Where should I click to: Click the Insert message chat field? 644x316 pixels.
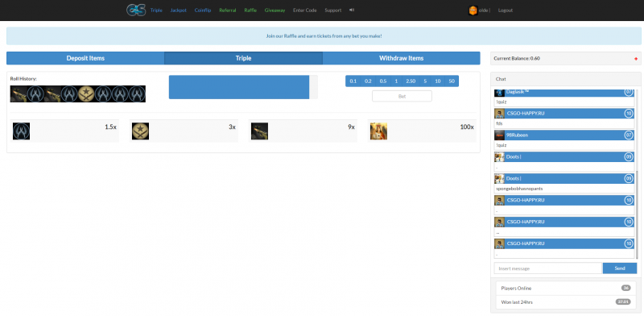point(548,268)
